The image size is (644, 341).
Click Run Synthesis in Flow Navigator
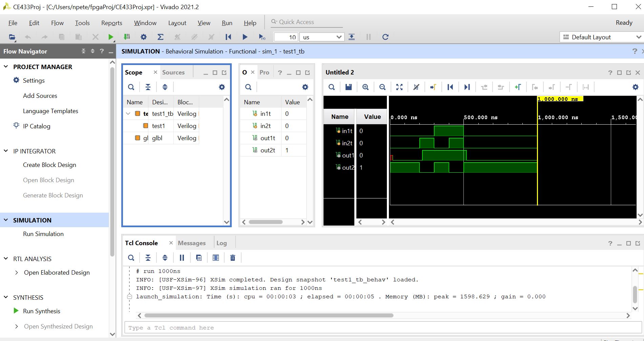click(x=42, y=311)
